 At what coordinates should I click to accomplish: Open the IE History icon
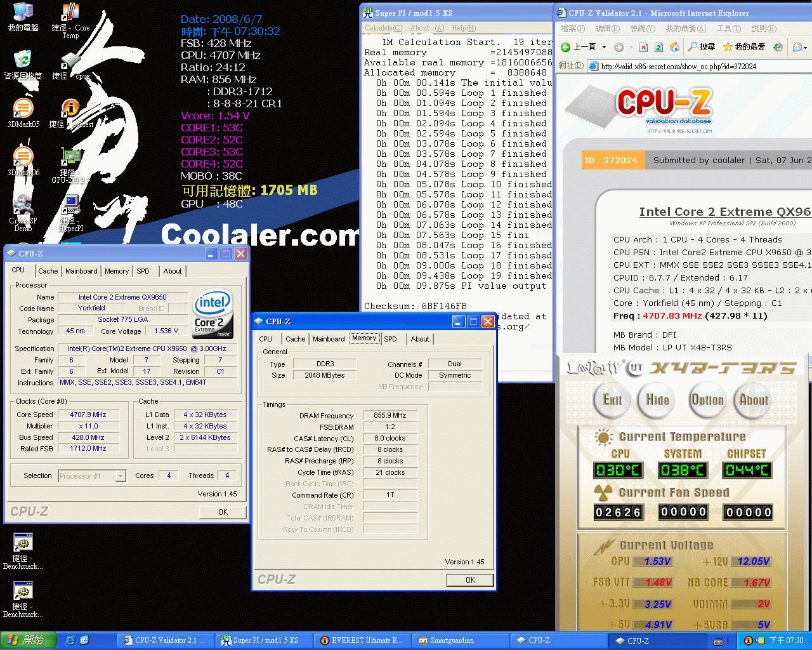(779, 47)
